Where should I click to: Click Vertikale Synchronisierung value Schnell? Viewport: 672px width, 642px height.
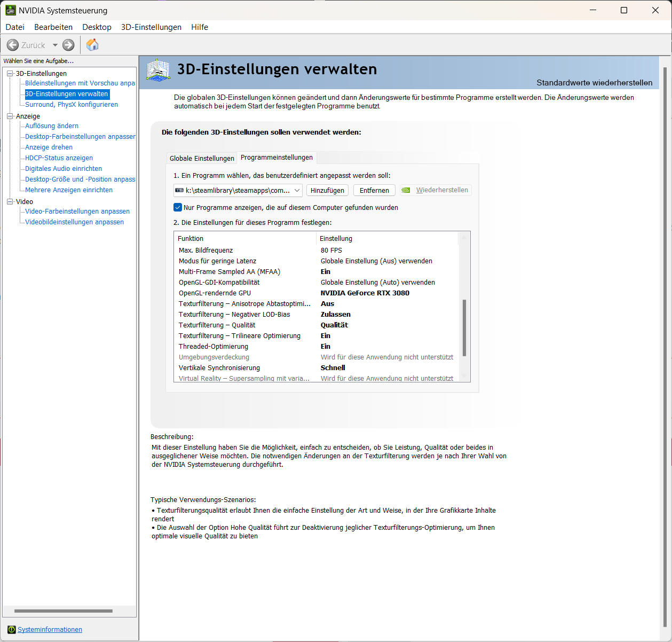tap(333, 368)
